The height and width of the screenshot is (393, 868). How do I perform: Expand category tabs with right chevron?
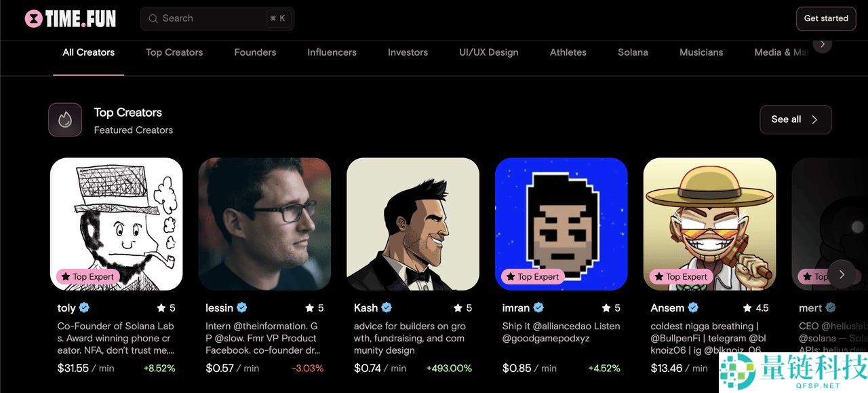823,44
